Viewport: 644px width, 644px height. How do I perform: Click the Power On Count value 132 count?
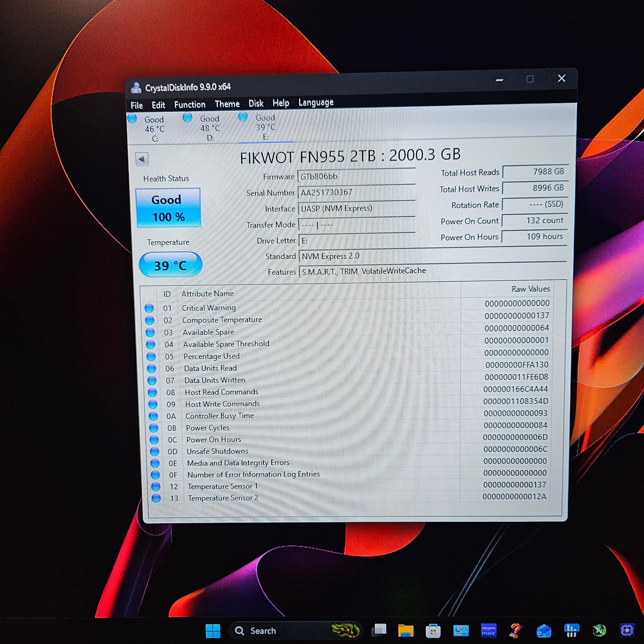coord(535,220)
